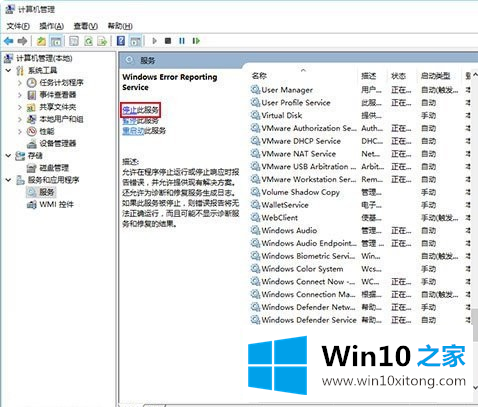Open the 帮助(H) menu

click(x=120, y=26)
